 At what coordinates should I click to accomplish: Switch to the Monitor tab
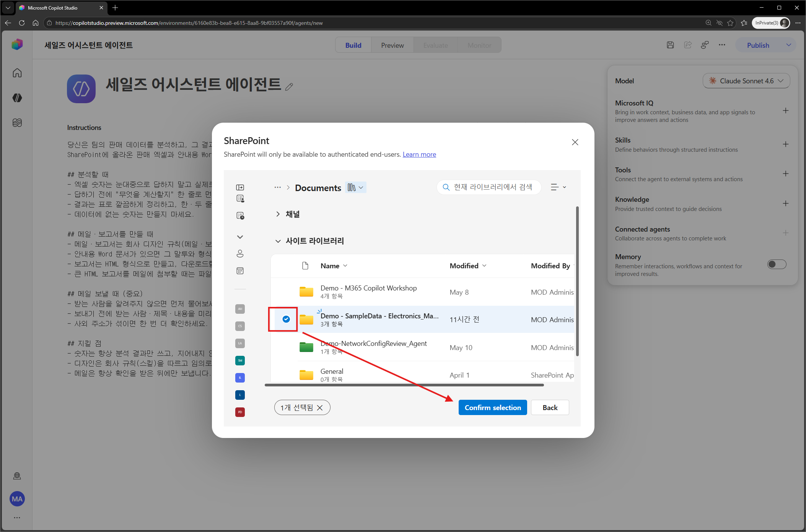[x=479, y=45]
